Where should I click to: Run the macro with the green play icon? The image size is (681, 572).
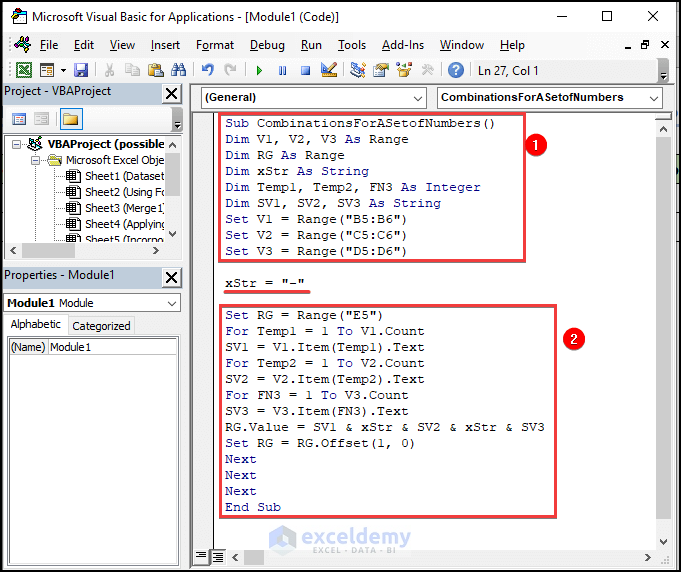click(259, 70)
